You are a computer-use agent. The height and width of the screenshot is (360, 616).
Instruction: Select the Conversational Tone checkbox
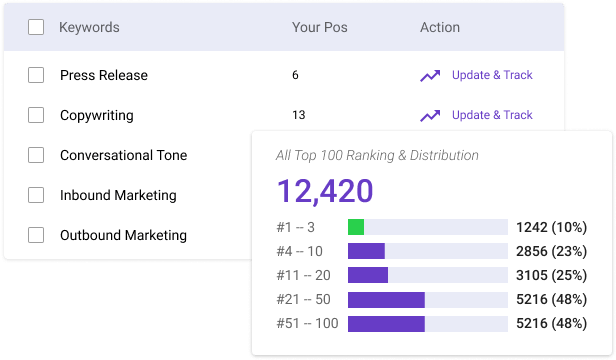tap(36, 155)
